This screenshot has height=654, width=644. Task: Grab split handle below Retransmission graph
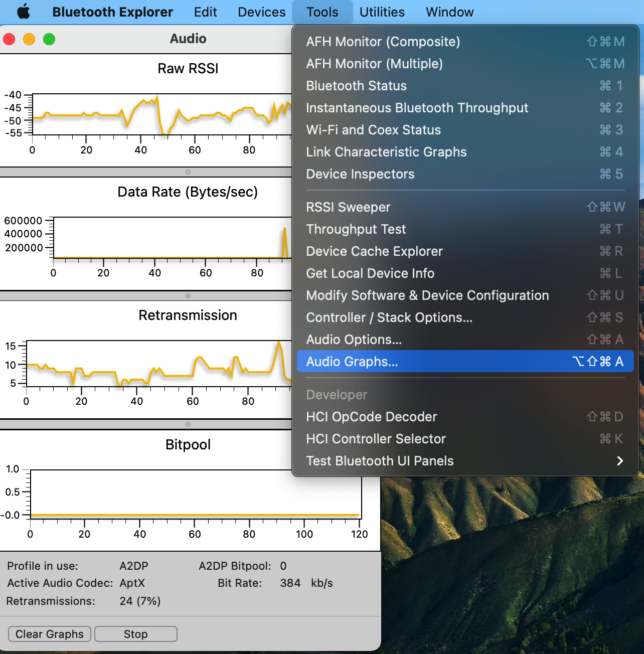[188, 424]
